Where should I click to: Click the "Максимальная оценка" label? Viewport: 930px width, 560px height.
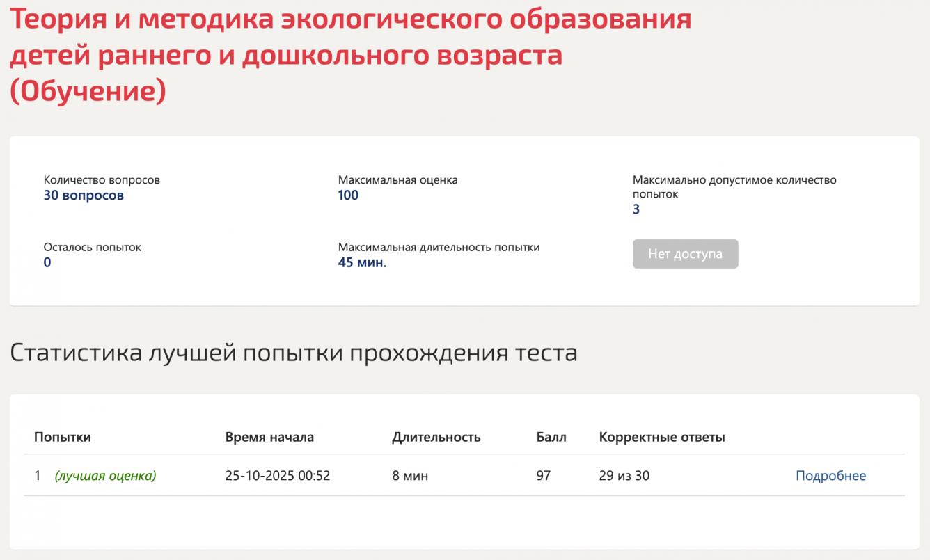pyautogui.click(x=397, y=180)
